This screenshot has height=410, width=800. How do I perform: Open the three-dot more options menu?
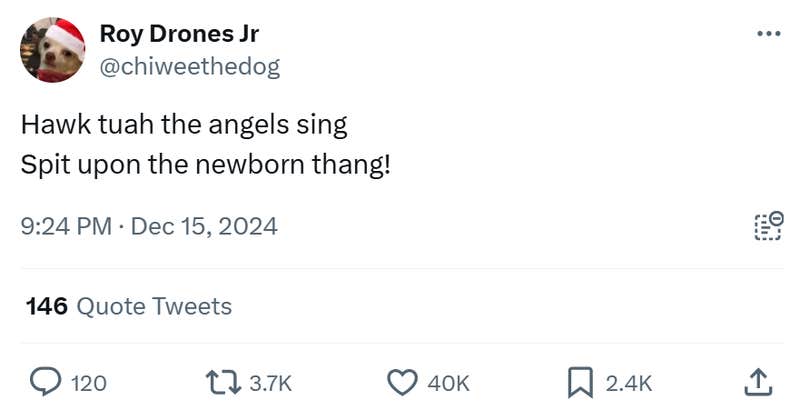point(767,34)
